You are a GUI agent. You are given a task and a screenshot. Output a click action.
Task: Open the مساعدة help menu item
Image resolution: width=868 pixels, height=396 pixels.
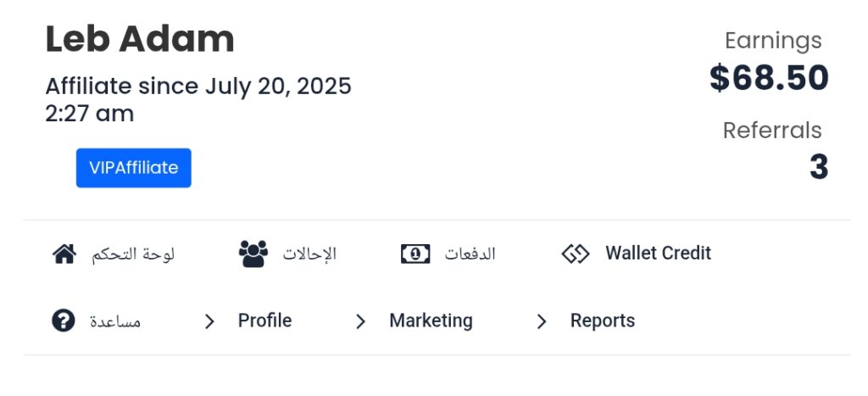tap(115, 321)
